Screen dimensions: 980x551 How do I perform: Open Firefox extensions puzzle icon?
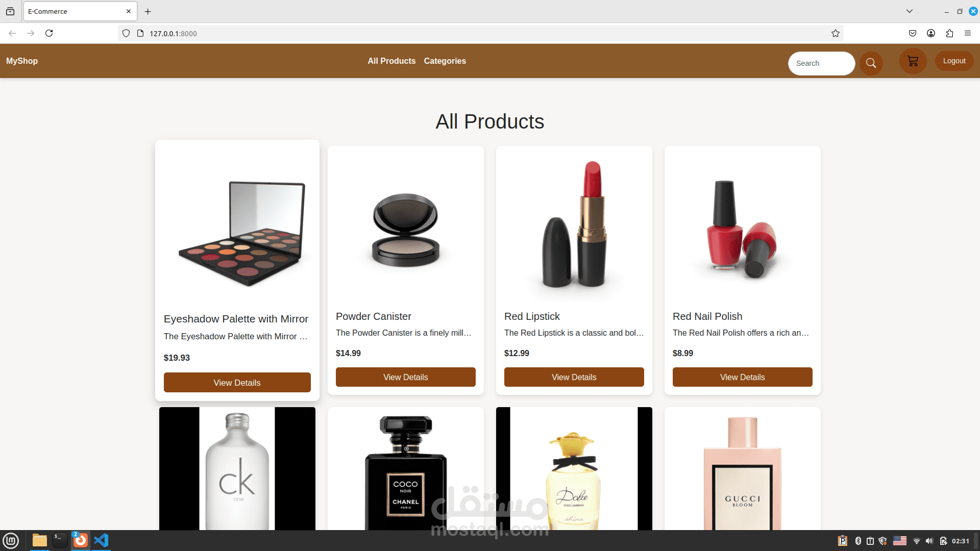coord(949,33)
